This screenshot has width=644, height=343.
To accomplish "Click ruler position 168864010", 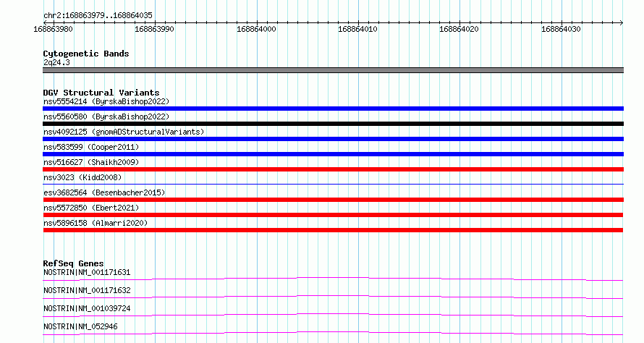I will point(357,29).
